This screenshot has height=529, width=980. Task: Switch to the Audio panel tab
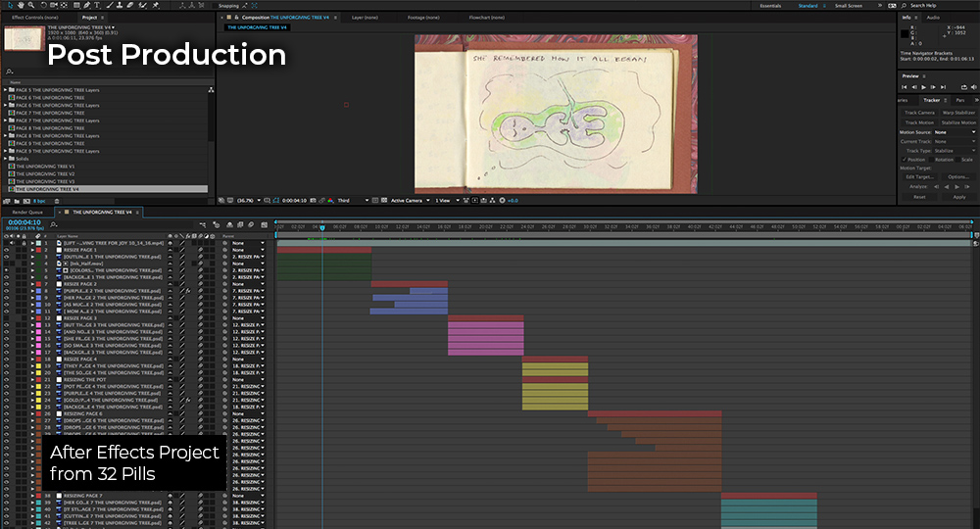pyautogui.click(x=933, y=18)
